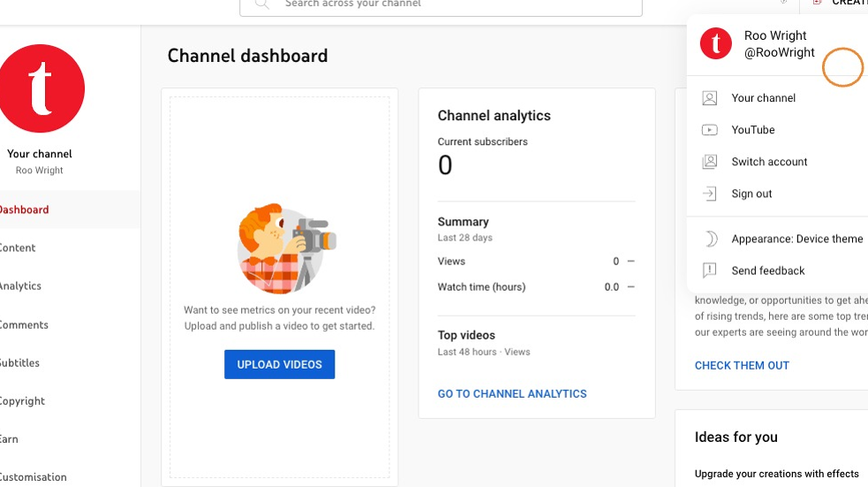Open Comments in the sidebar

coord(70,324)
